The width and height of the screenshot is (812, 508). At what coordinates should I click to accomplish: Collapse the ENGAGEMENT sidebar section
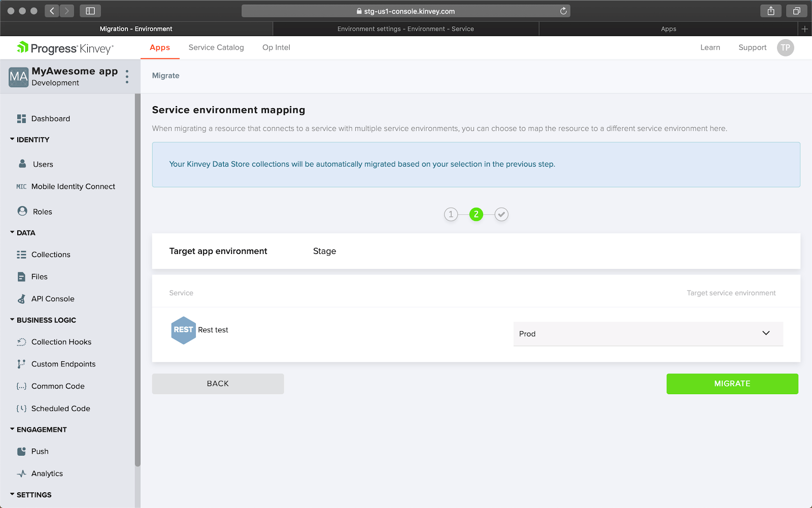click(12, 429)
